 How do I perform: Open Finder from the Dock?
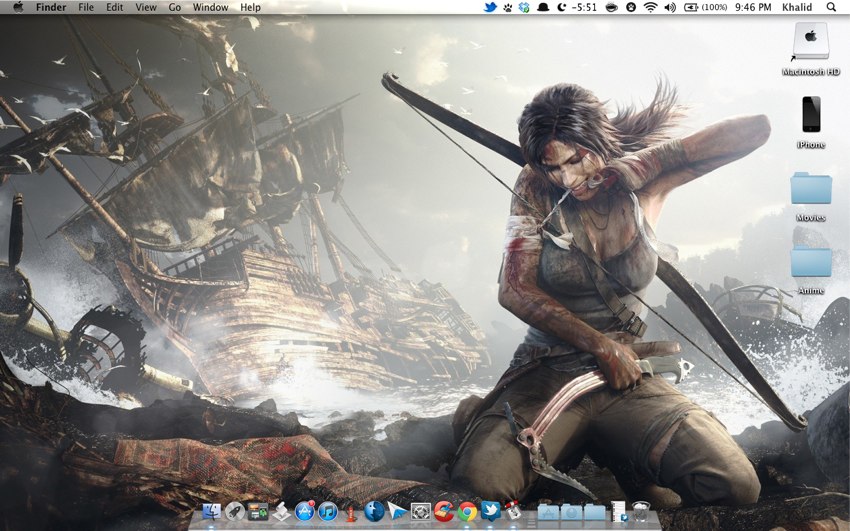(x=211, y=511)
